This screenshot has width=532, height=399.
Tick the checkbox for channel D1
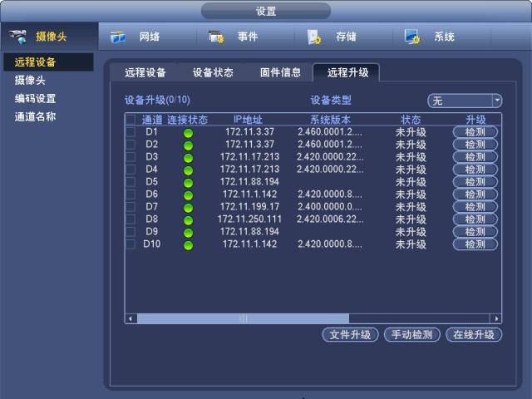click(x=131, y=132)
